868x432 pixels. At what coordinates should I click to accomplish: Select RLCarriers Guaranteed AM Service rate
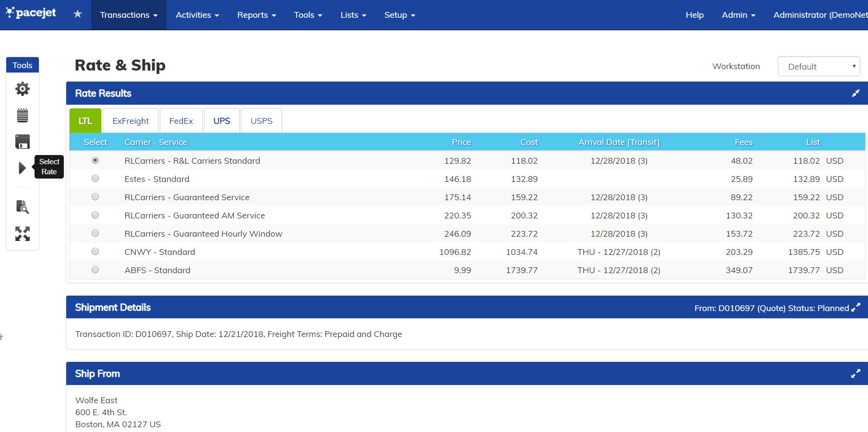point(95,215)
